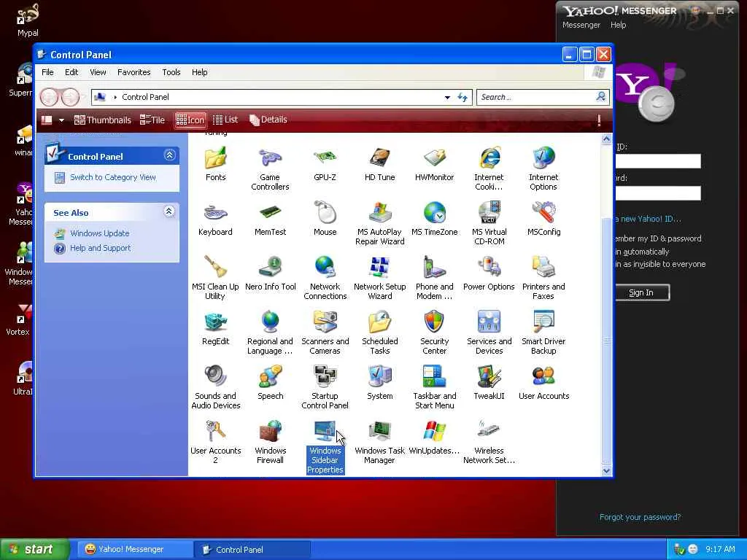Open Power Options icon
The height and width of the screenshot is (560, 747).
tap(489, 268)
